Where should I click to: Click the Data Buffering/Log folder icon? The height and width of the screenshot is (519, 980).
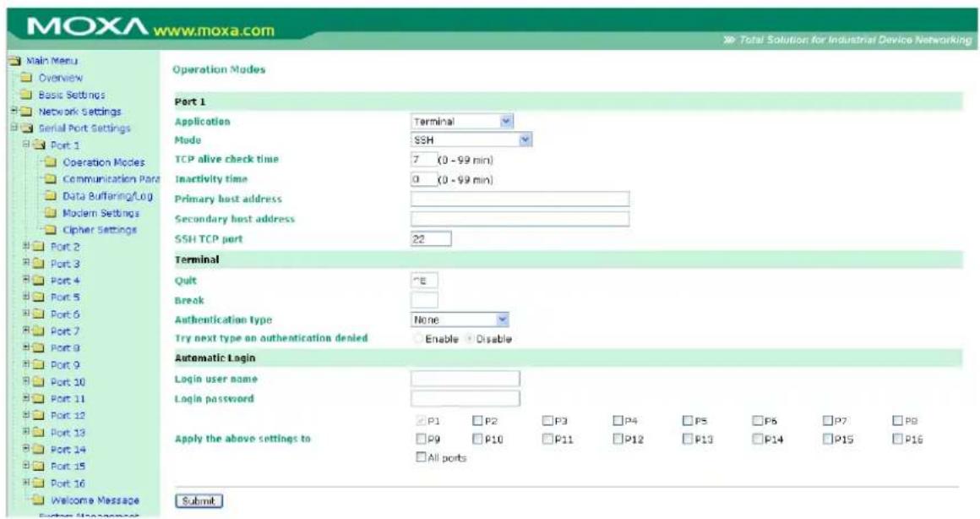click(51, 196)
